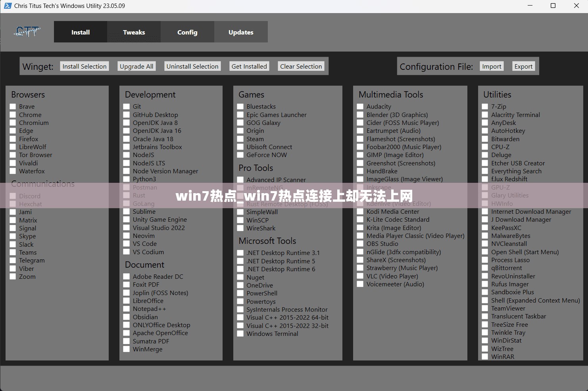The height and width of the screenshot is (391, 588).
Task: Tick the Chrome checkbox
Action: (13, 115)
